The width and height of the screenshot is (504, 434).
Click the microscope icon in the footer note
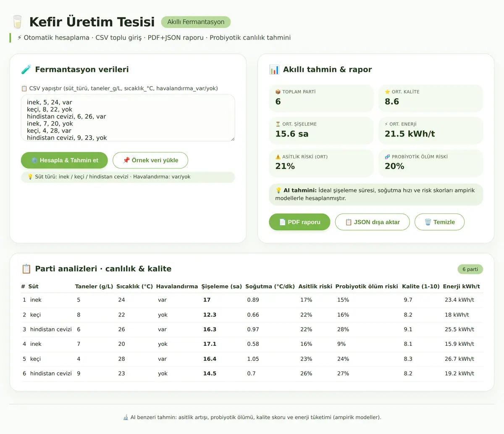[126, 418]
